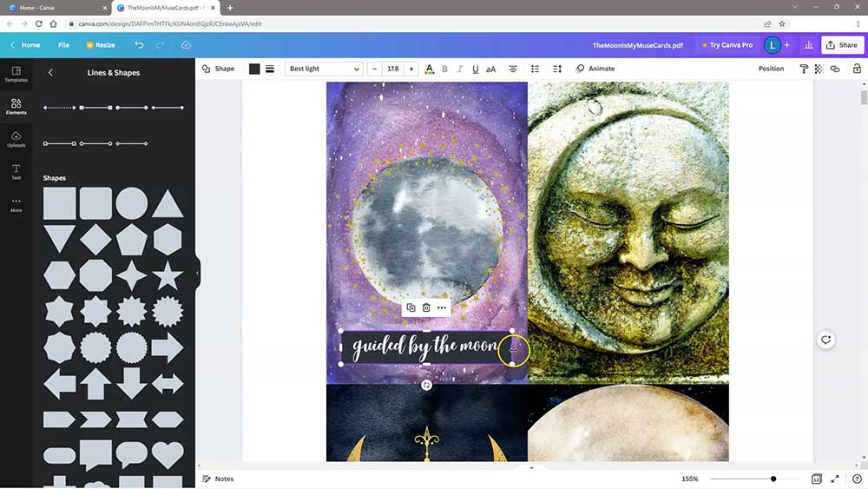This screenshot has width=868, height=489.
Task: Open the File menu
Action: [63, 45]
